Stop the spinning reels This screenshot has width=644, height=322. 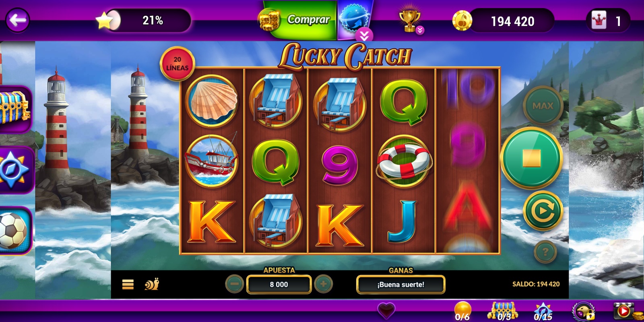(531, 159)
